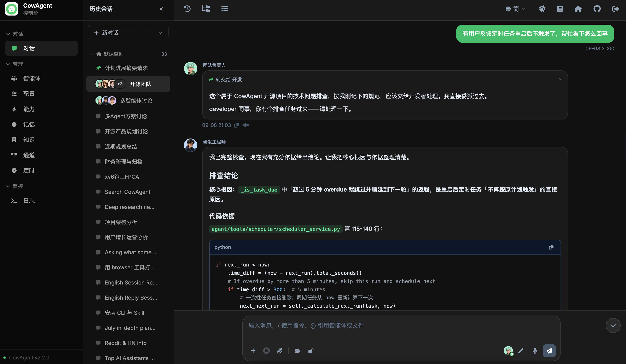This screenshot has height=364, width=626.
Task: Open the xv6跑上FPGA conversation
Action: 128,177
